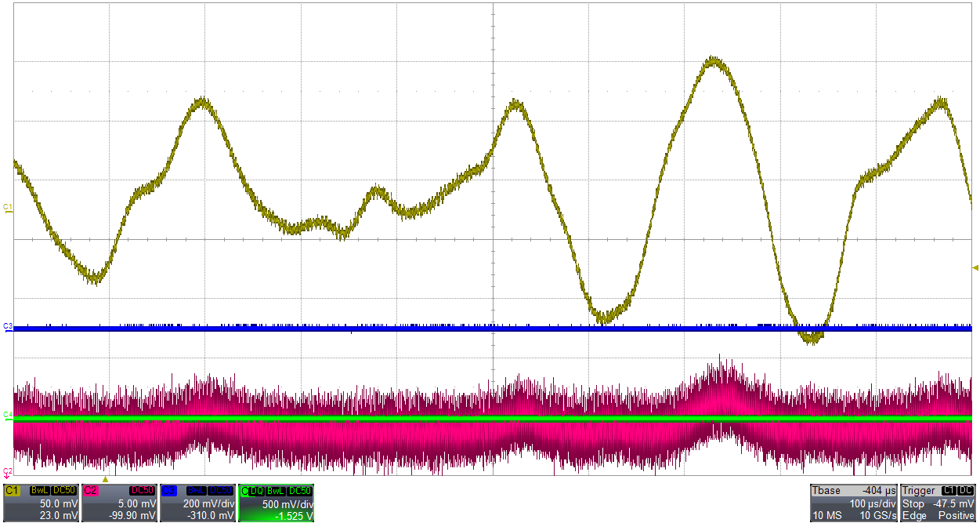Click the yellow C1 label badge

(13, 491)
